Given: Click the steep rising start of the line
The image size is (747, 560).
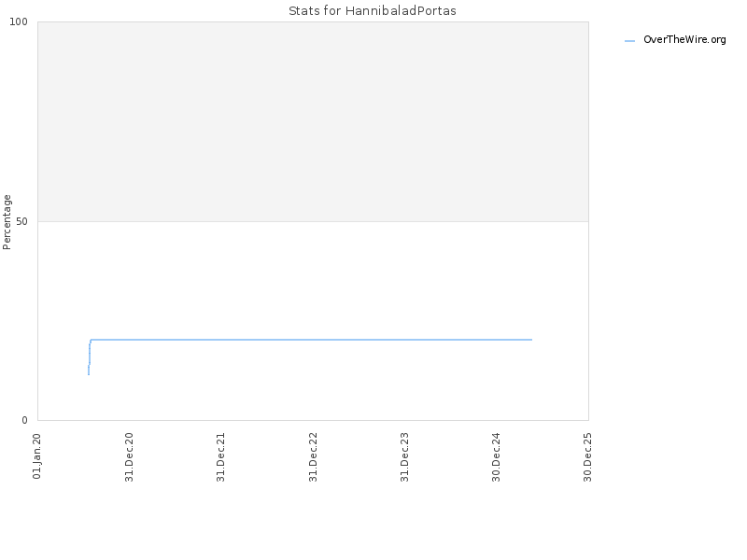Looking at the screenshot, I should coord(89,357).
